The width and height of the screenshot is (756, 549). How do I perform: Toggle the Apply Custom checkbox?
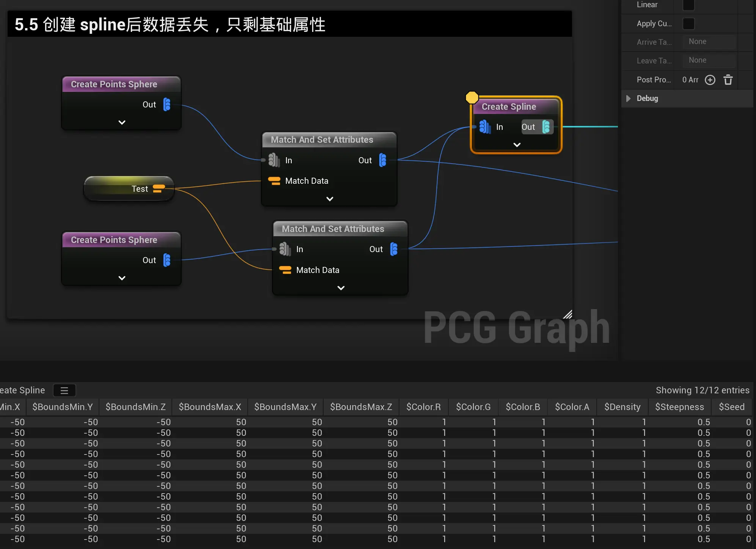(x=688, y=24)
